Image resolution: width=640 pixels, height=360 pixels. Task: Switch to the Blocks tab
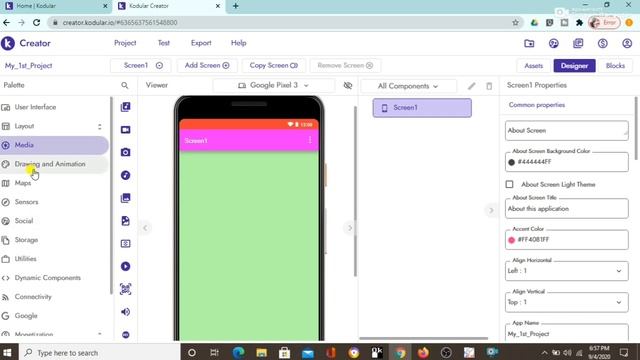(615, 66)
